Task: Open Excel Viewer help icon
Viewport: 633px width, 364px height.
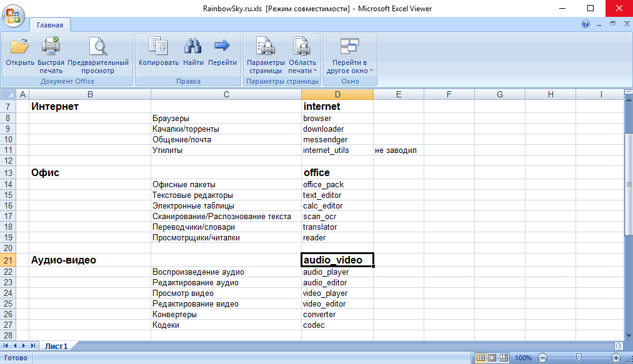Action: [586, 24]
